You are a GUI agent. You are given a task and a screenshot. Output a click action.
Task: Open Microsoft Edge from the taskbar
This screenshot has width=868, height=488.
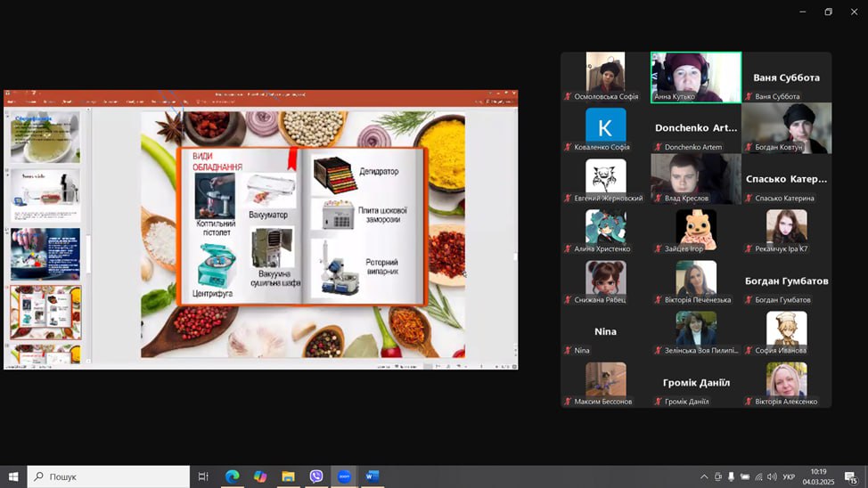tap(232, 476)
